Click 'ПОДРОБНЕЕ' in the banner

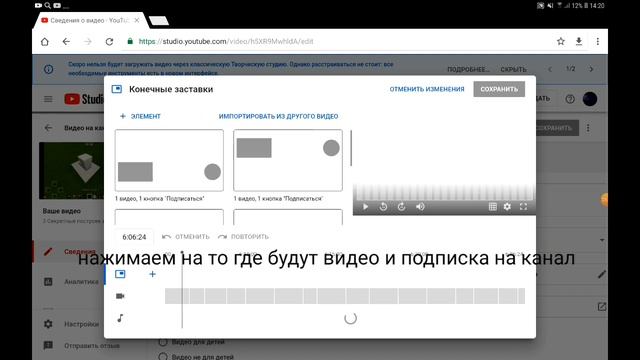[x=468, y=69]
